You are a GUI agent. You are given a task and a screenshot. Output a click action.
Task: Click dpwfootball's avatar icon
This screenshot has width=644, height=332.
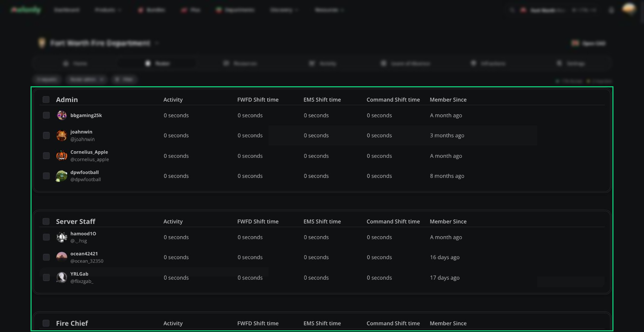pos(62,176)
